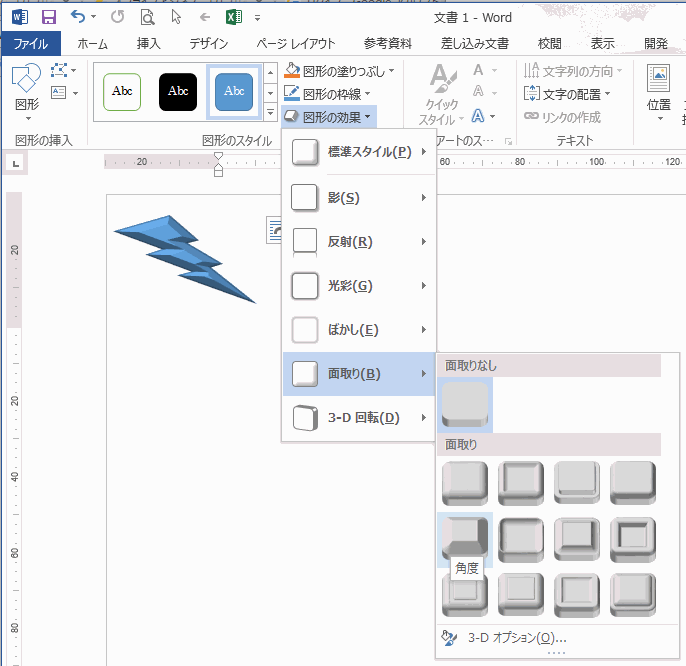Choose the second bevel preset in top row
This screenshot has width=686, height=666.
point(521,483)
